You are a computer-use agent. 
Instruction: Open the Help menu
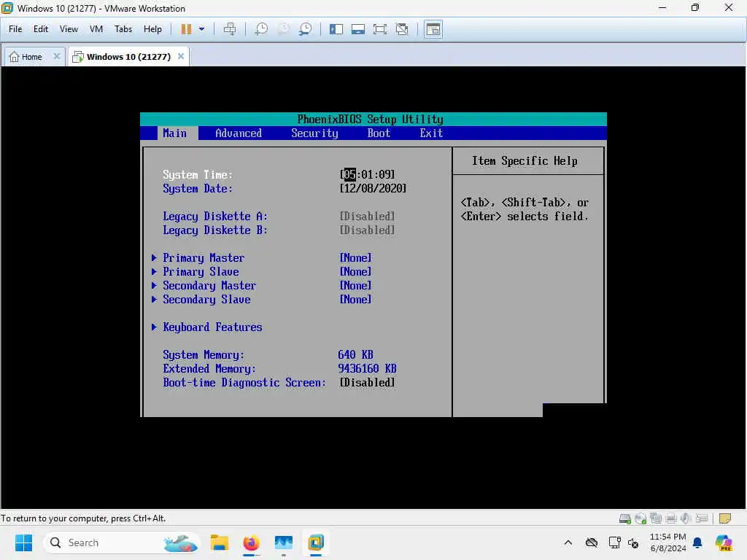pos(152,29)
